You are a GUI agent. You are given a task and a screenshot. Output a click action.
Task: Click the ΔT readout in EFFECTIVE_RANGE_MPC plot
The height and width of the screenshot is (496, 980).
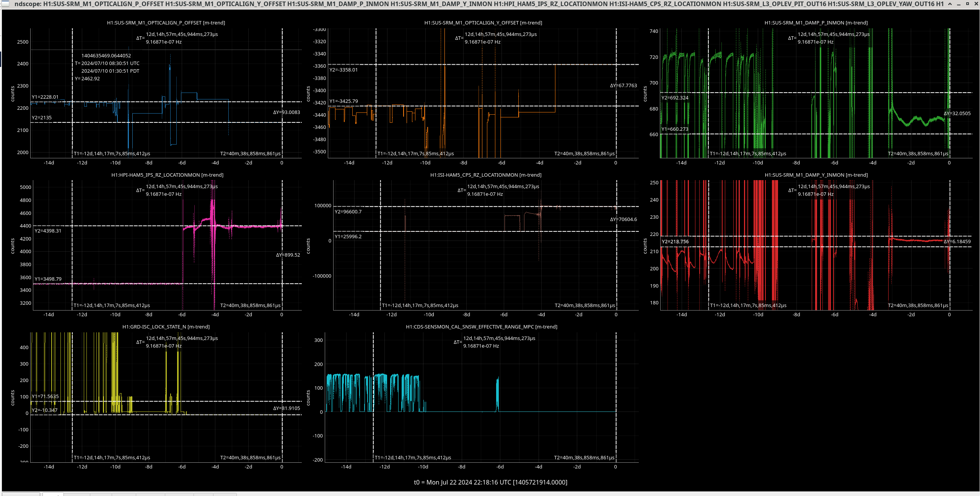click(x=494, y=342)
